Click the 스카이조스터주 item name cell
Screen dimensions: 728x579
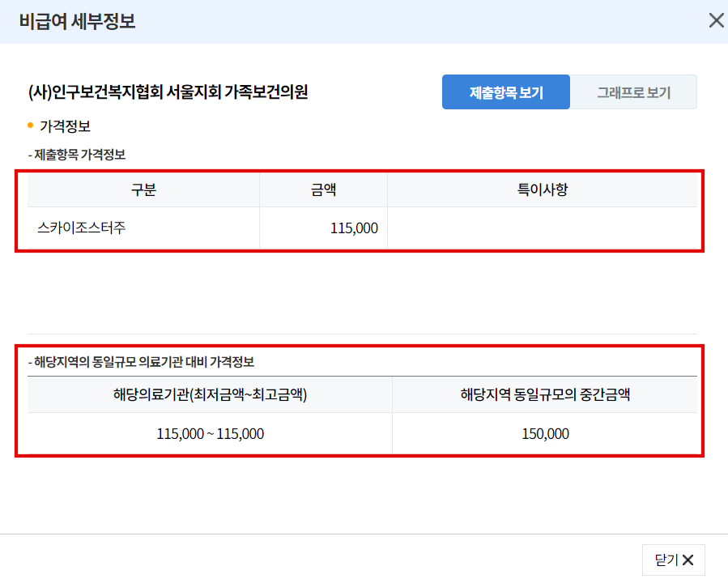pos(81,228)
